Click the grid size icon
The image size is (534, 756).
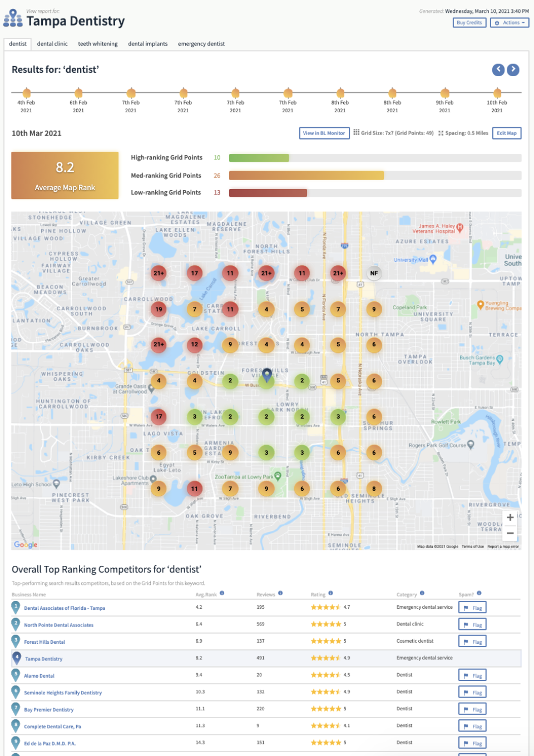[356, 132]
